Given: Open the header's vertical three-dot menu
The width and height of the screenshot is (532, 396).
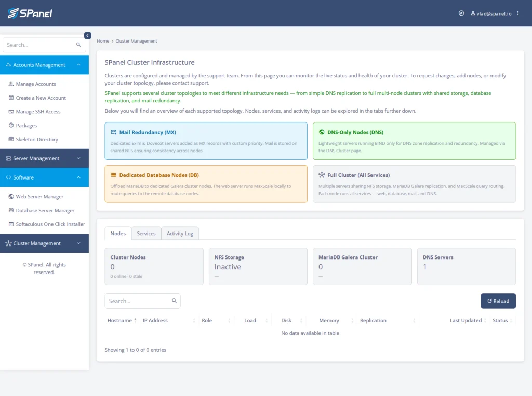Looking at the screenshot, I should (x=518, y=13).
